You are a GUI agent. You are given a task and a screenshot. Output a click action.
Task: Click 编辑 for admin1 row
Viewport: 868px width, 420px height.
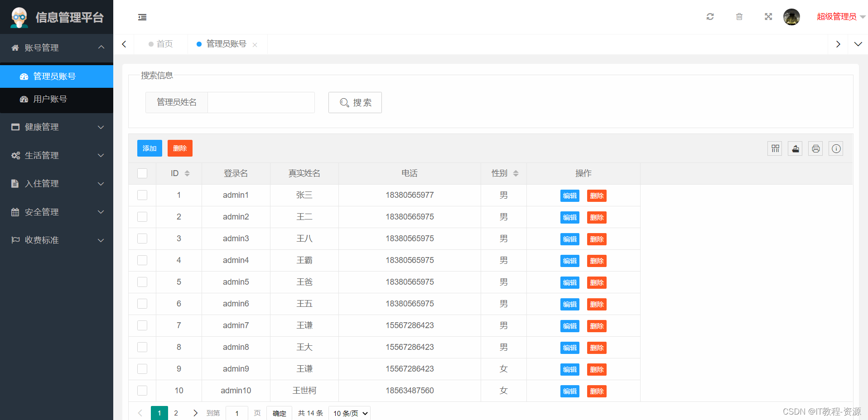[x=570, y=196]
